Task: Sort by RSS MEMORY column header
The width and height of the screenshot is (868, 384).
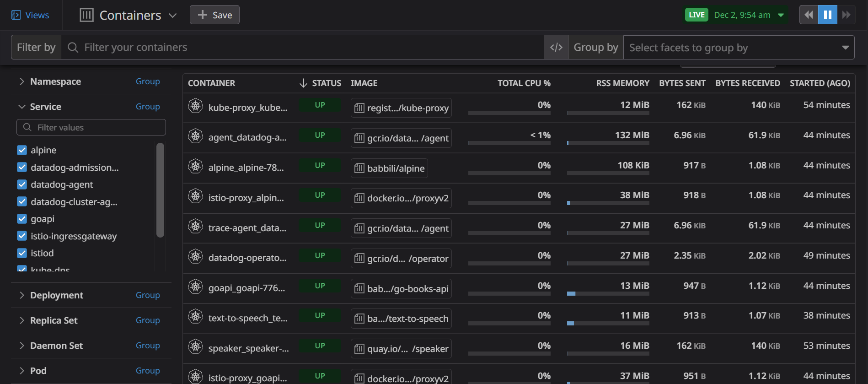Action: point(623,83)
